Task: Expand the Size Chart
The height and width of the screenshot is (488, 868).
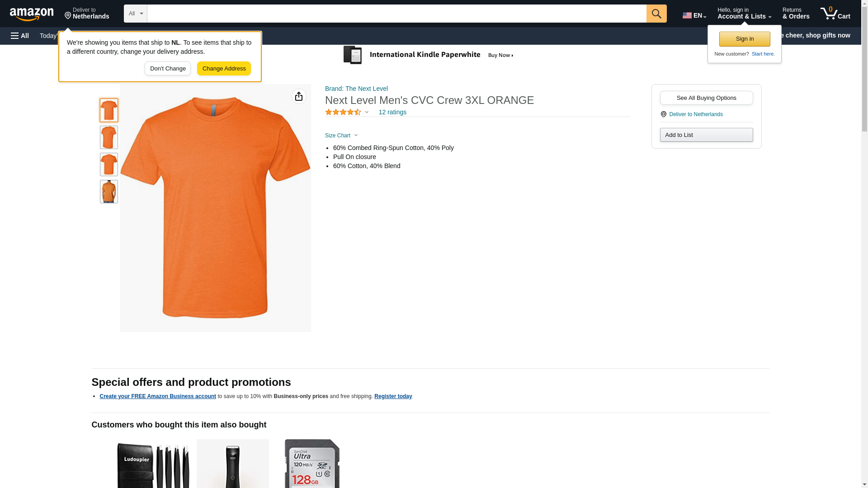Action: [341, 136]
